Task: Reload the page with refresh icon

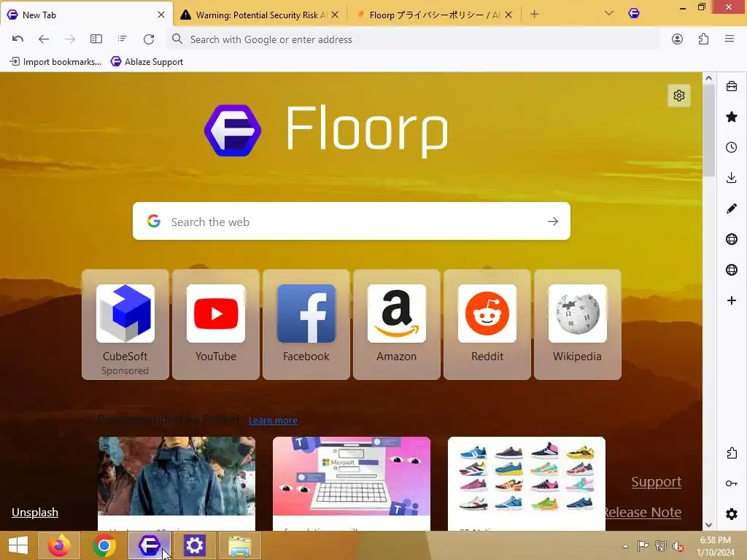Action: coord(149,39)
